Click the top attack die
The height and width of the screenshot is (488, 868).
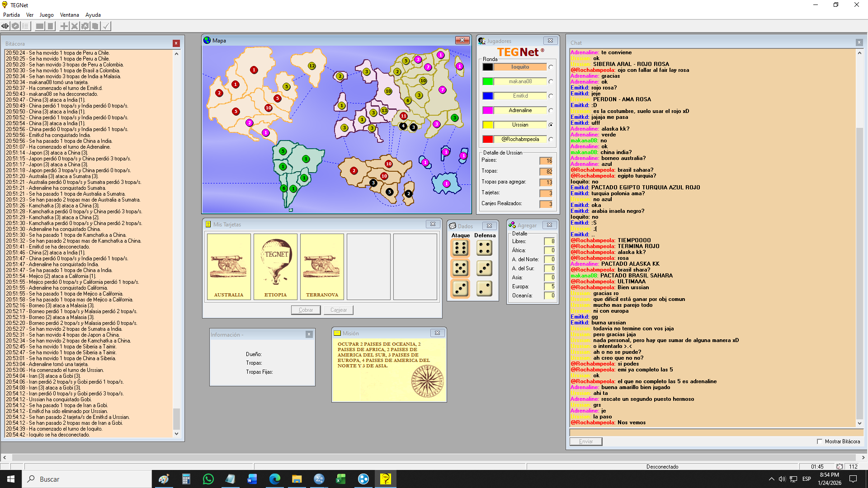pos(460,248)
